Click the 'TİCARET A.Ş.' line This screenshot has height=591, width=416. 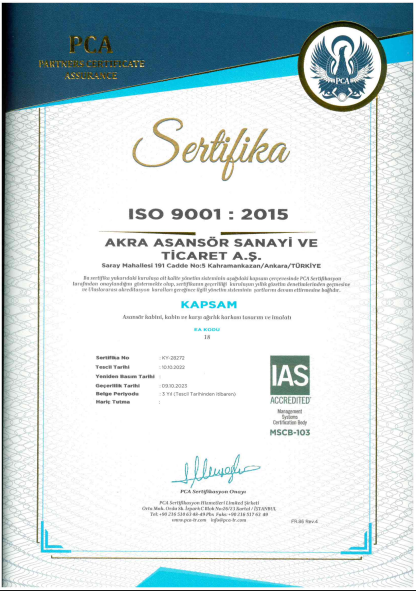(211, 256)
